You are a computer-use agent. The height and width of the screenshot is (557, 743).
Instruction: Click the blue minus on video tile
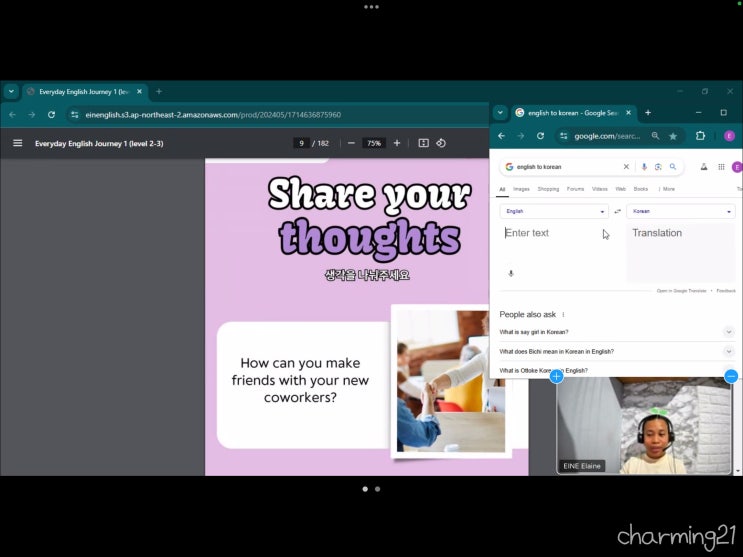click(731, 376)
